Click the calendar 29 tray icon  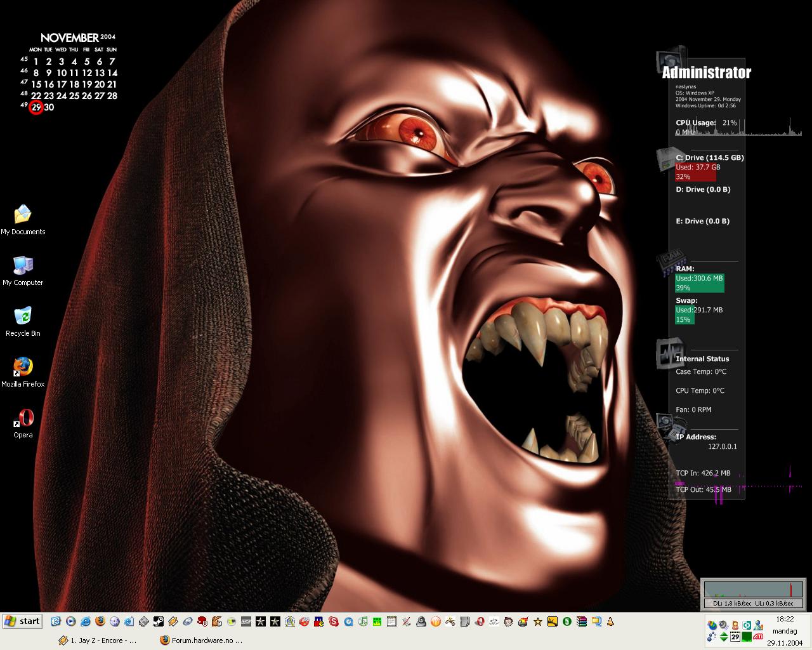click(x=735, y=636)
